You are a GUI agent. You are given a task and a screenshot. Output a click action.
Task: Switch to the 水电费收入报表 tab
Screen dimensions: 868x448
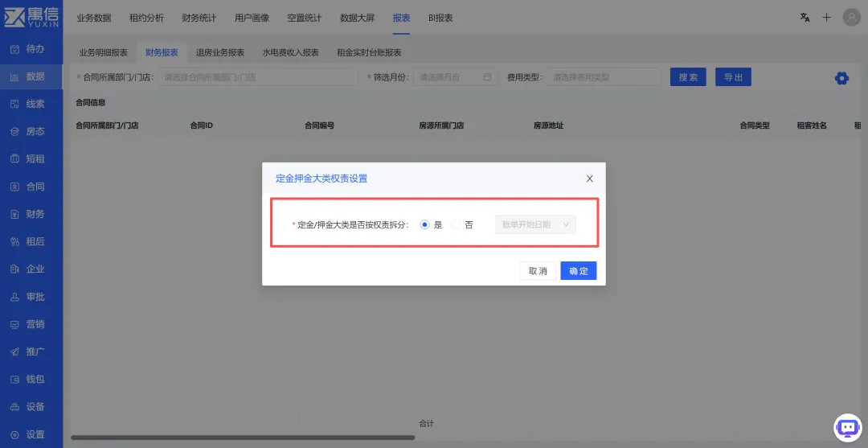[x=291, y=52]
